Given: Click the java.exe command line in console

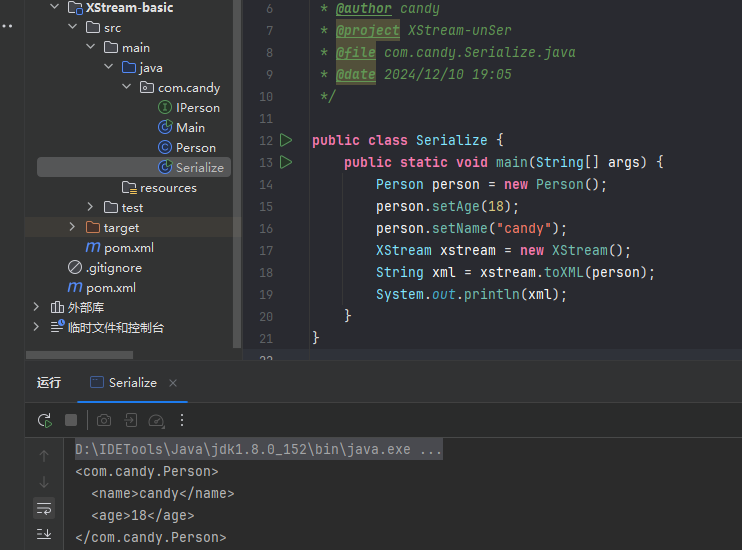Looking at the screenshot, I should 258,449.
